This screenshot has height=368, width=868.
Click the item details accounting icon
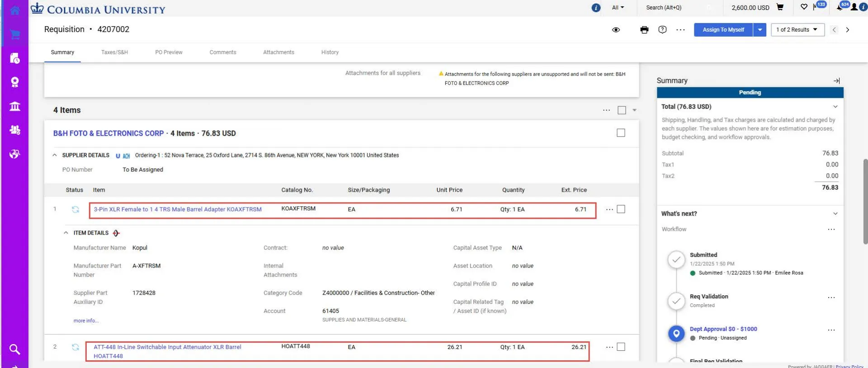(116, 233)
